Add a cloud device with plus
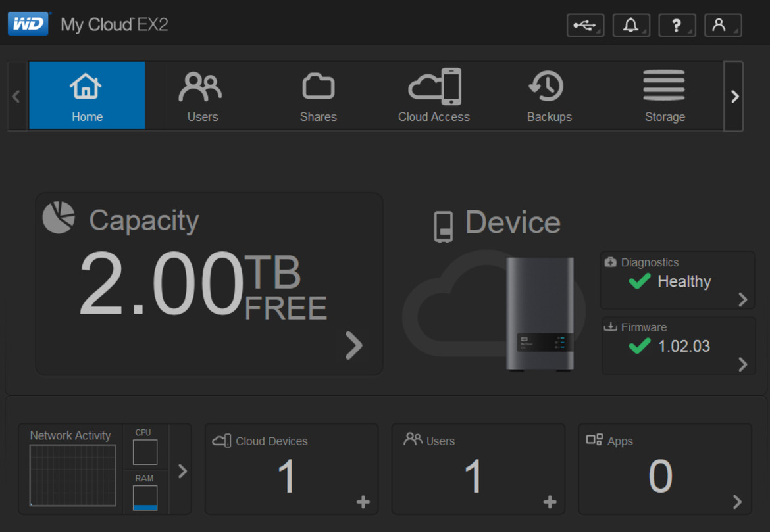 (363, 502)
